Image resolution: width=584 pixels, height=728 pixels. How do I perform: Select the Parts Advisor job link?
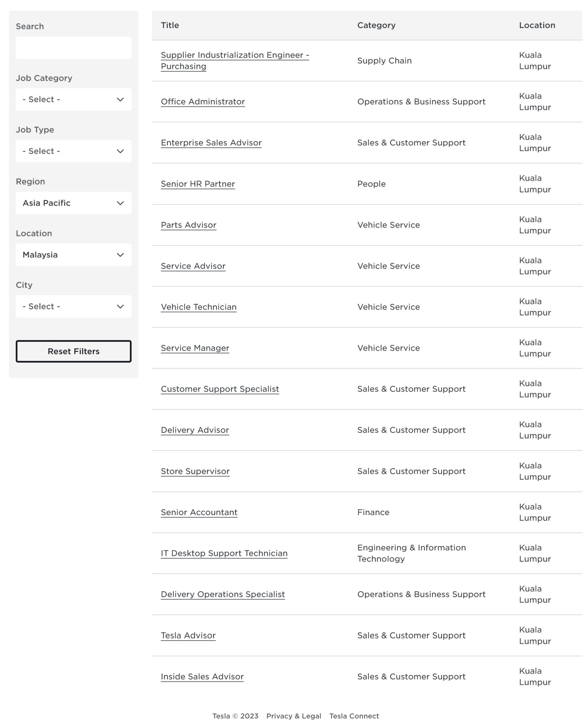[x=189, y=225]
